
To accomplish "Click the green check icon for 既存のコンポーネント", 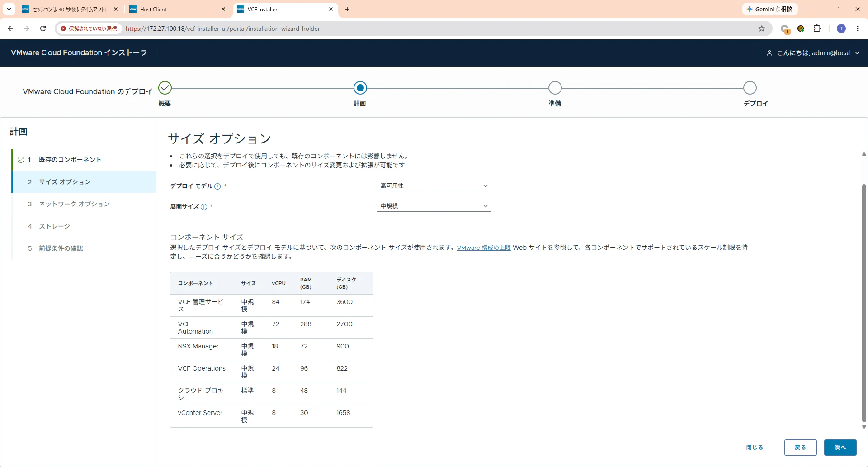I will (21, 160).
